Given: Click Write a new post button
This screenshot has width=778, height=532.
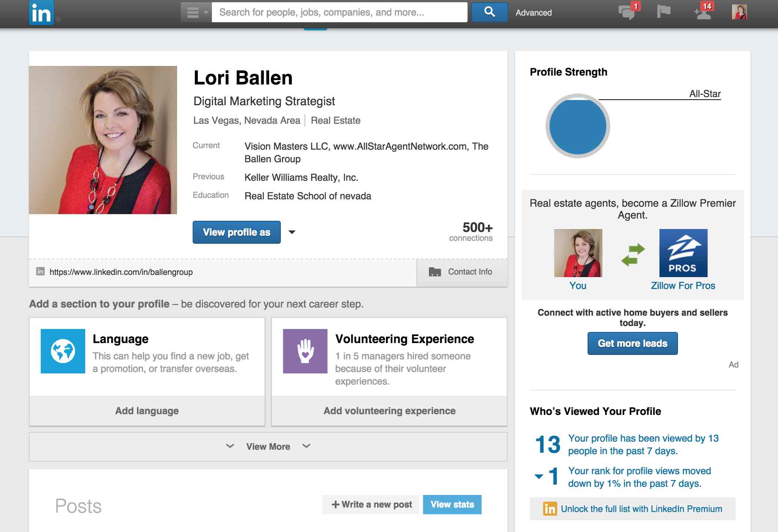Looking at the screenshot, I should coord(371,505).
